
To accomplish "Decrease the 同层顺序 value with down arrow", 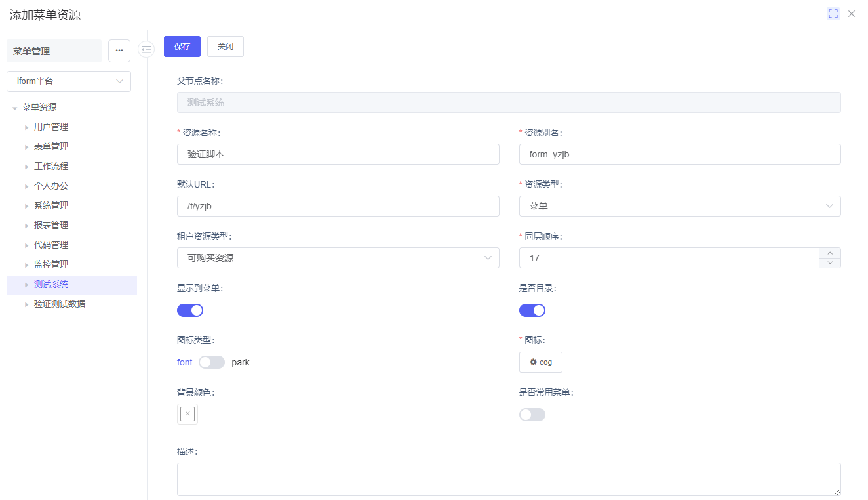I will coord(830,263).
